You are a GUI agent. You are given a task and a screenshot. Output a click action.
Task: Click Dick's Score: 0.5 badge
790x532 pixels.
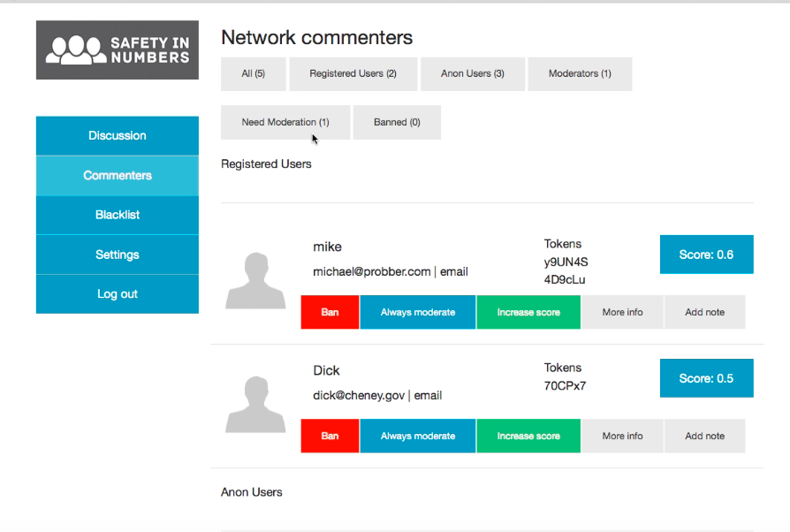[707, 378]
